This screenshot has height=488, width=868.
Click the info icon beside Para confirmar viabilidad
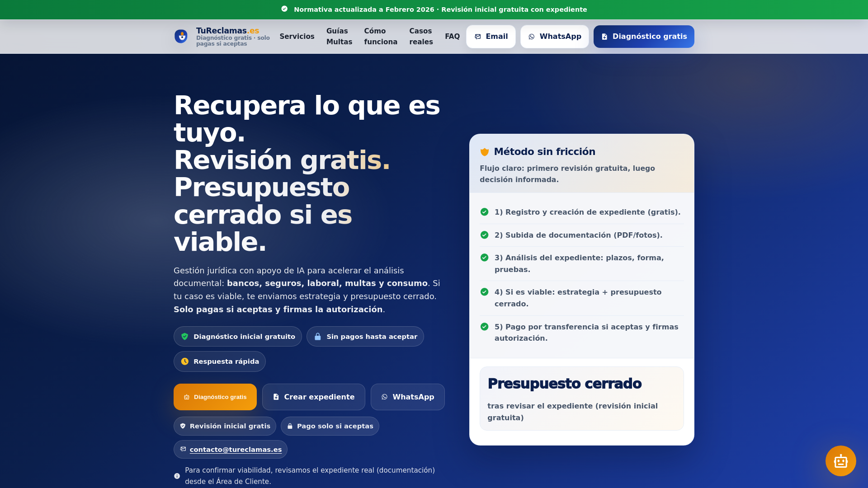pyautogui.click(x=177, y=476)
